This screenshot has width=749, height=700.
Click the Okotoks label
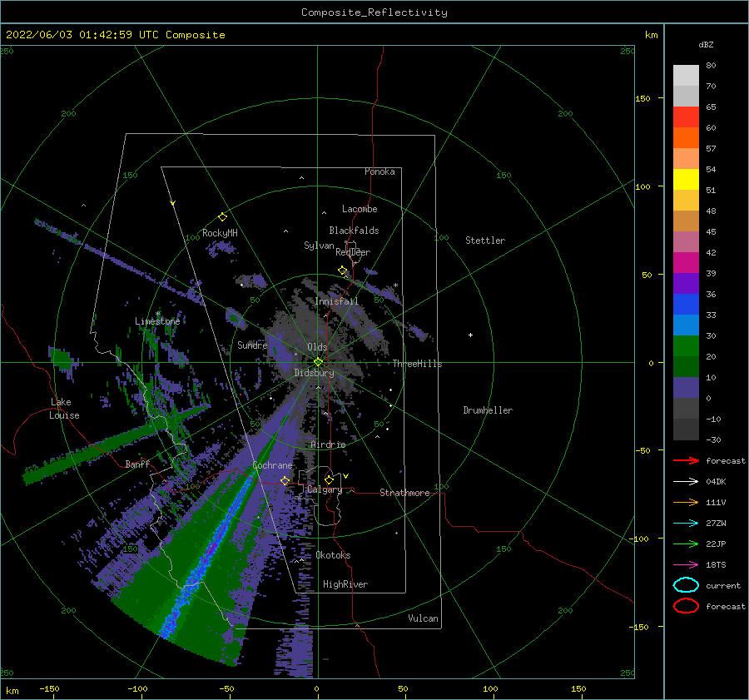pos(333,555)
